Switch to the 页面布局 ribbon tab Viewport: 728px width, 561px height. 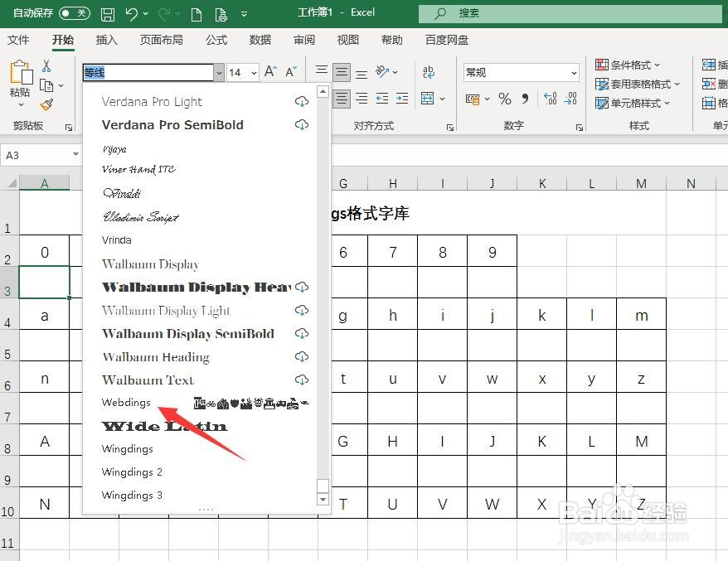click(161, 40)
